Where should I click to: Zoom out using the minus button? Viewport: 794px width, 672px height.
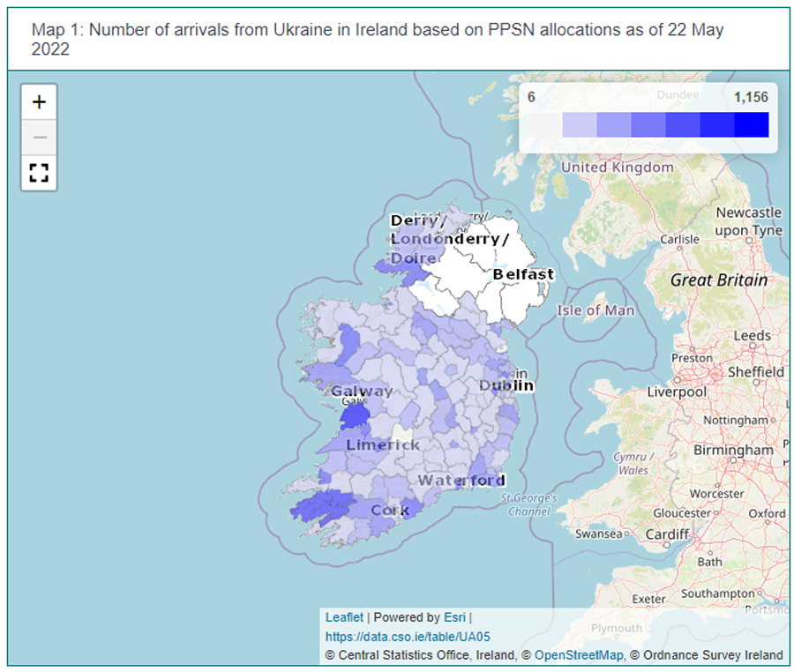[x=39, y=138]
